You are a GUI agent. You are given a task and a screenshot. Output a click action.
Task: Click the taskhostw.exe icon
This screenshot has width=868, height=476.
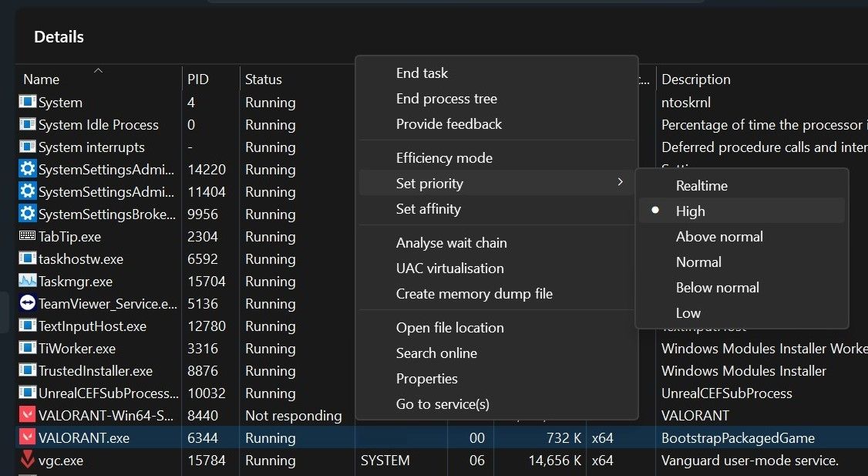(x=27, y=258)
